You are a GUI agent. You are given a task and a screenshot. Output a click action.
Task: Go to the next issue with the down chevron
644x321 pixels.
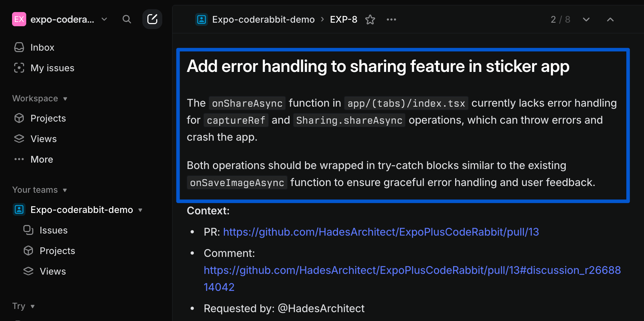[586, 20]
